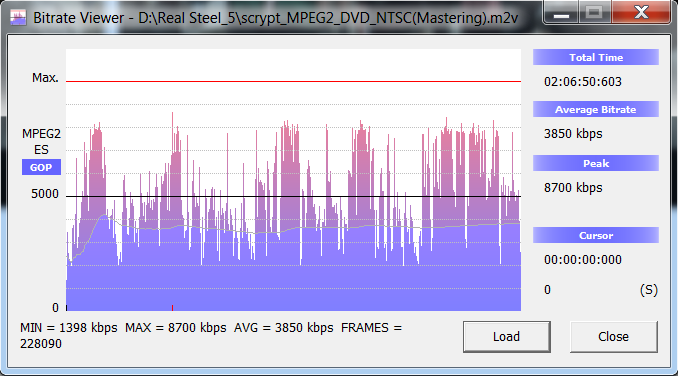The image size is (678, 376).
Task: Click the Close button at bottom right
Action: pyautogui.click(x=614, y=337)
